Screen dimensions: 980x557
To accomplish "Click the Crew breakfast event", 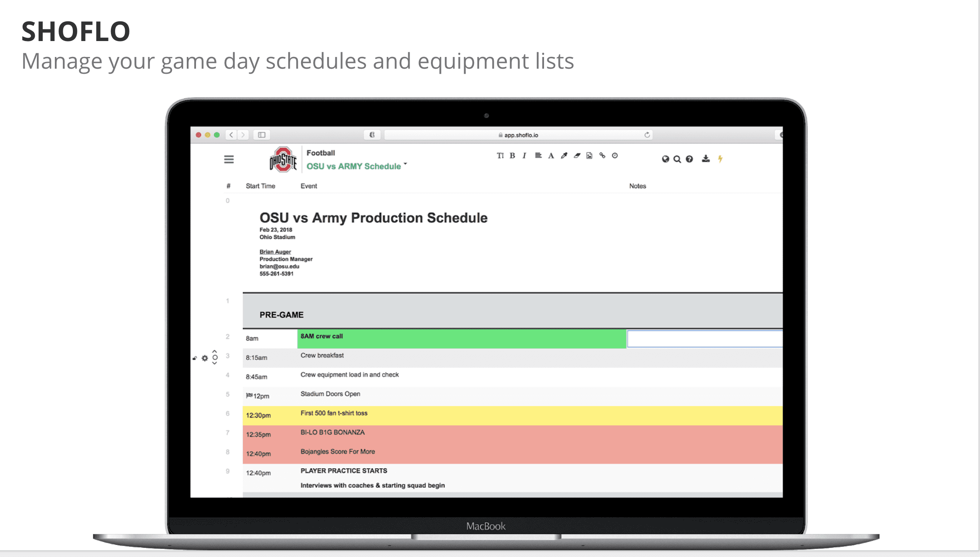I will [x=322, y=355].
